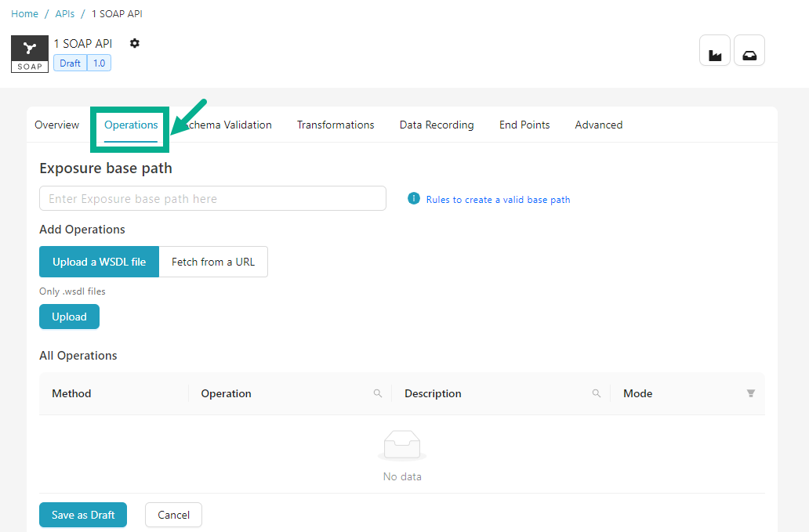Click the search icon in Description column
This screenshot has height=532, width=809.
click(x=597, y=393)
